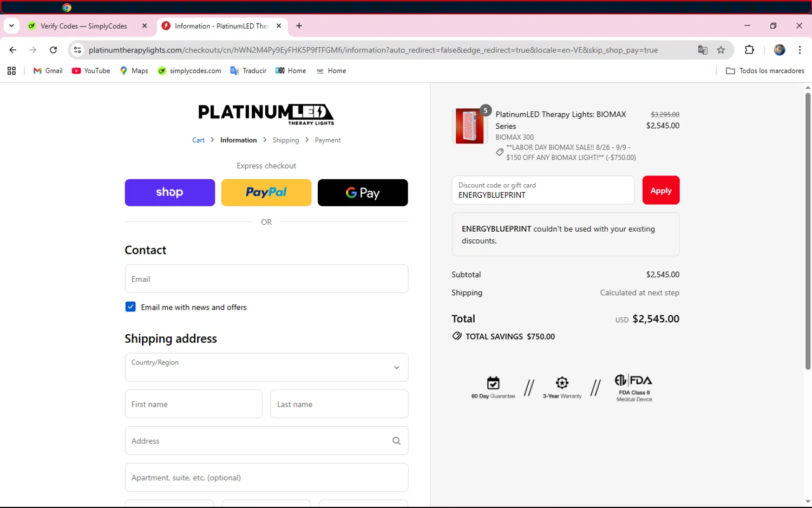Click the Chrome icon in the top bar

[x=67, y=8]
